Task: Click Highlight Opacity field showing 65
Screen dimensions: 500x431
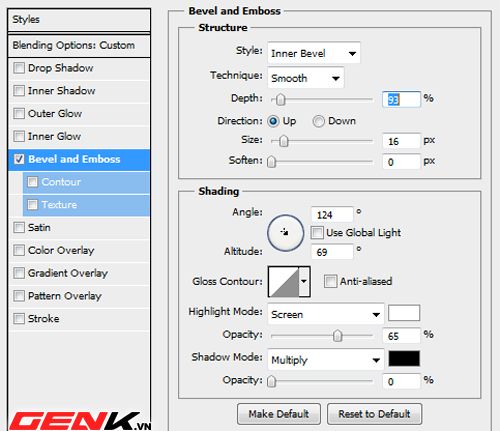Action: coord(401,336)
